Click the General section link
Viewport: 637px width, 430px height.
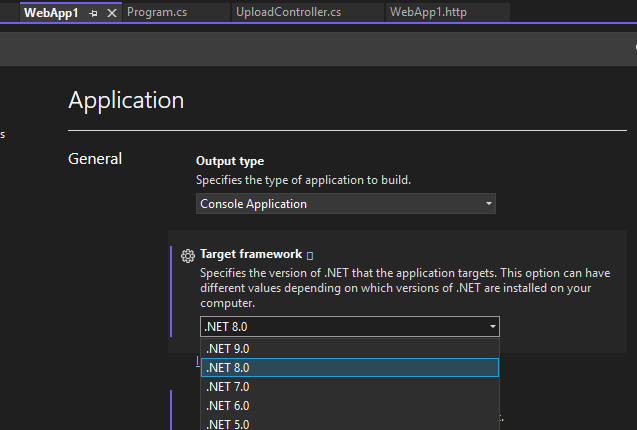[95, 159]
